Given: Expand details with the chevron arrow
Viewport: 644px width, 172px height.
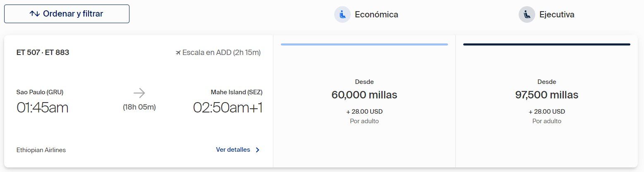Looking at the screenshot, I should pyautogui.click(x=257, y=150).
